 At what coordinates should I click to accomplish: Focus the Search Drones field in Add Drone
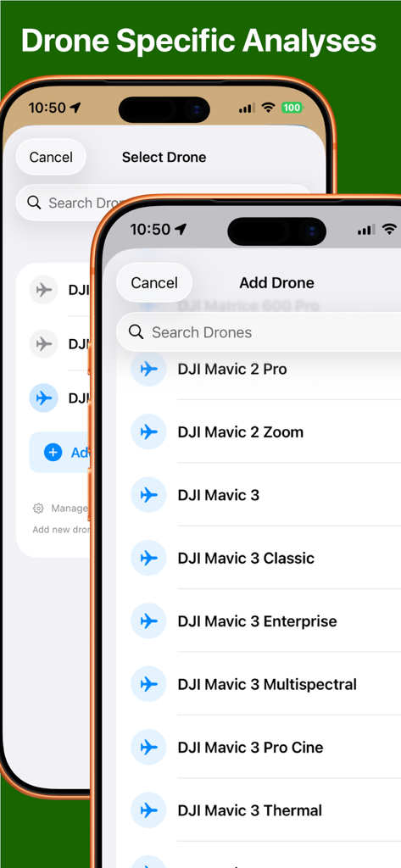click(x=259, y=332)
